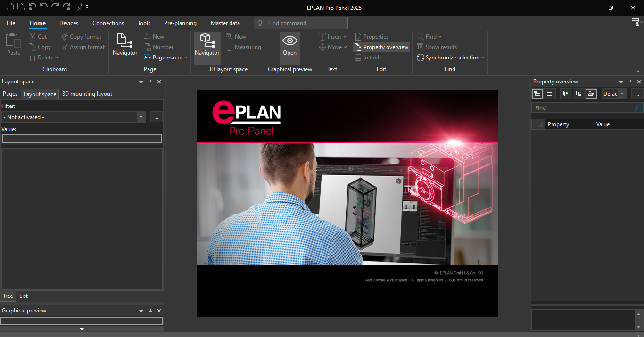Open the File menu

(11, 23)
